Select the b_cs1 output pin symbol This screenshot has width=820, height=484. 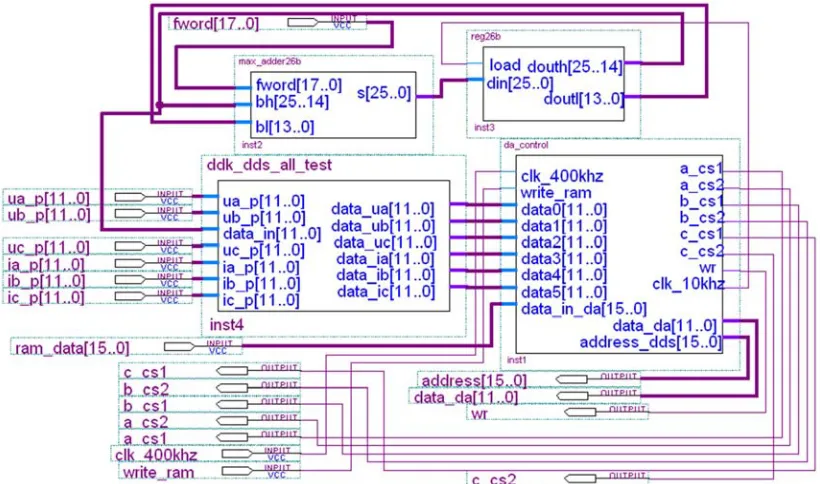coord(232,404)
